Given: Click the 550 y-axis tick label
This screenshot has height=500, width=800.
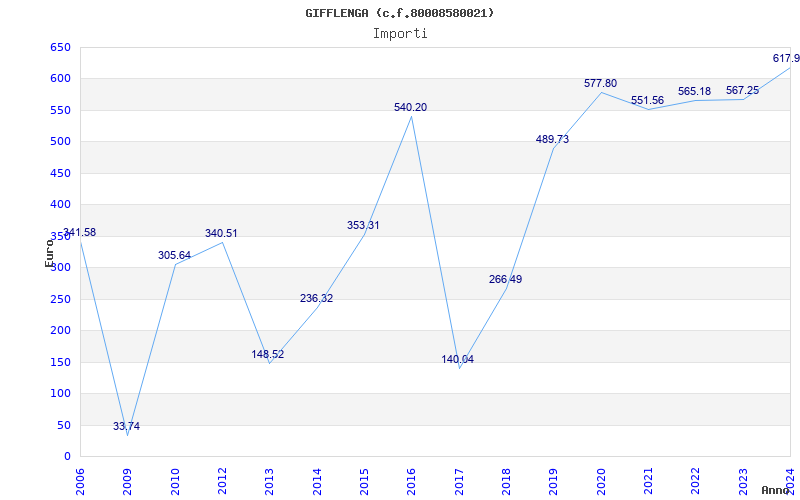Looking at the screenshot, I should coord(60,110).
